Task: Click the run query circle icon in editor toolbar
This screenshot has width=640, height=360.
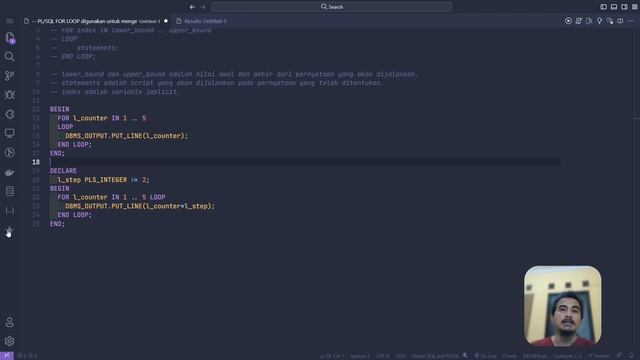Action: coord(568,21)
